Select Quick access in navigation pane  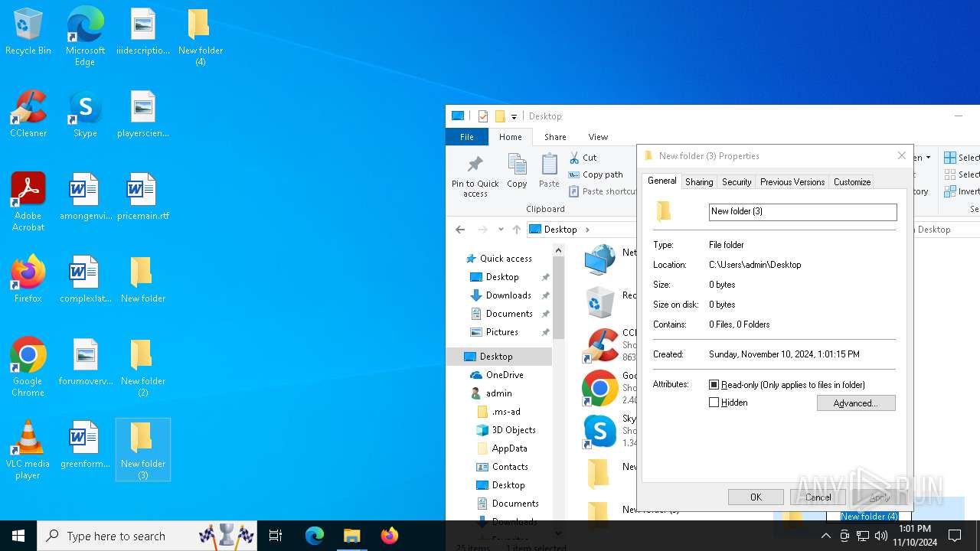coord(505,259)
